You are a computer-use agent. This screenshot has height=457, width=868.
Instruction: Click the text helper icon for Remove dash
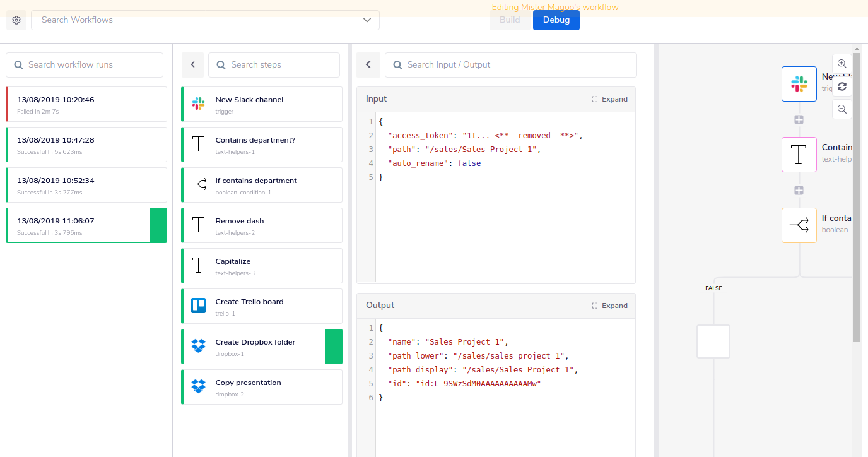[199, 225]
